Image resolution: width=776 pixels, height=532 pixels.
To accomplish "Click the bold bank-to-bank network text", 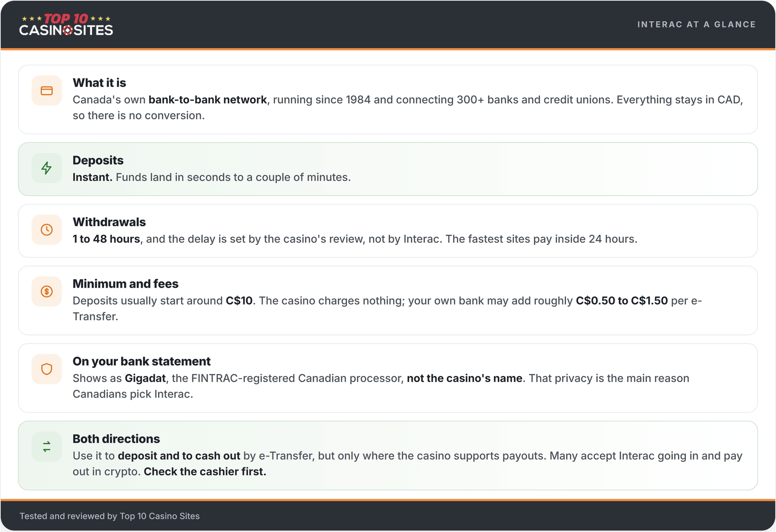I will pos(208,100).
